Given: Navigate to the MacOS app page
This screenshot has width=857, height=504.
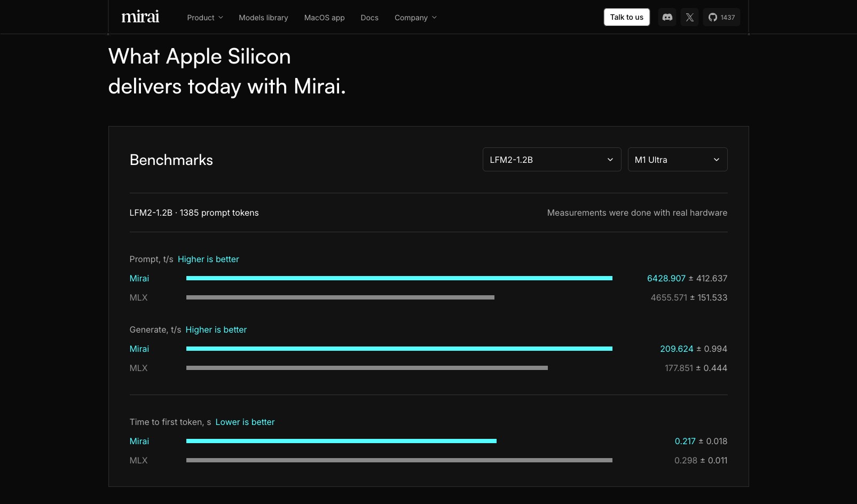Looking at the screenshot, I should (x=324, y=17).
